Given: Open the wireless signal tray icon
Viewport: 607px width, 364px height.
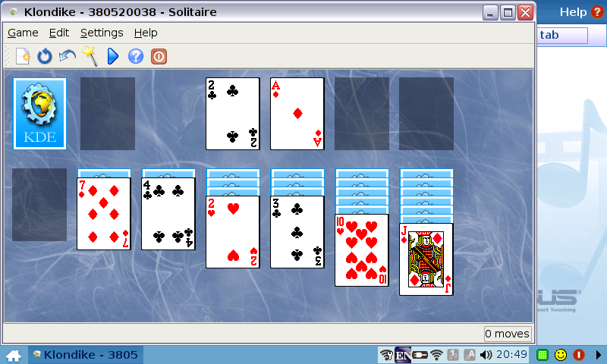Looking at the screenshot, I should [437, 355].
